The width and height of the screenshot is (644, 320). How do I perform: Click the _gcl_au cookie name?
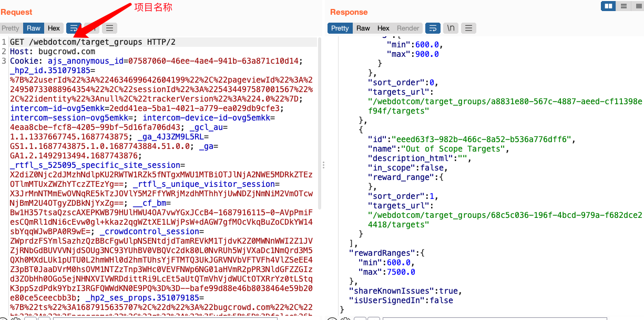coord(206,127)
